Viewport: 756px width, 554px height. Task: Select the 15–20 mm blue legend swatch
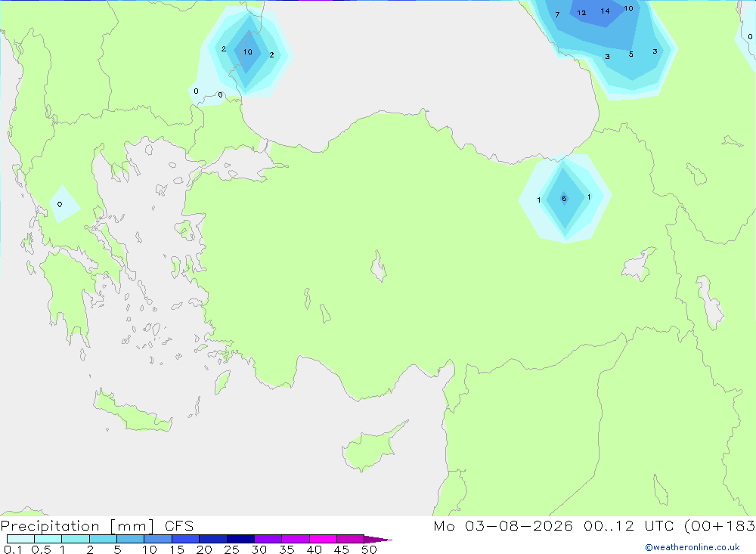(x=186, y=539)
